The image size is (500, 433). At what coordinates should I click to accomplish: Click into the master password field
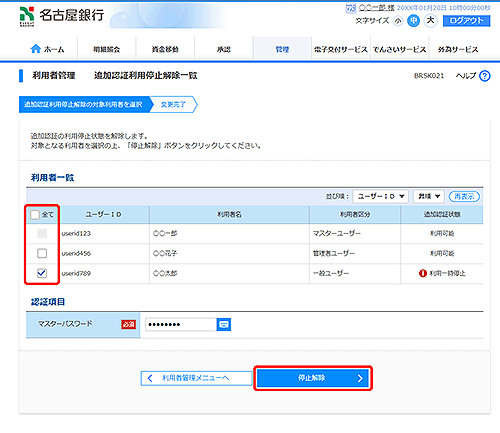pyautogui.click(x=181, y=324)
